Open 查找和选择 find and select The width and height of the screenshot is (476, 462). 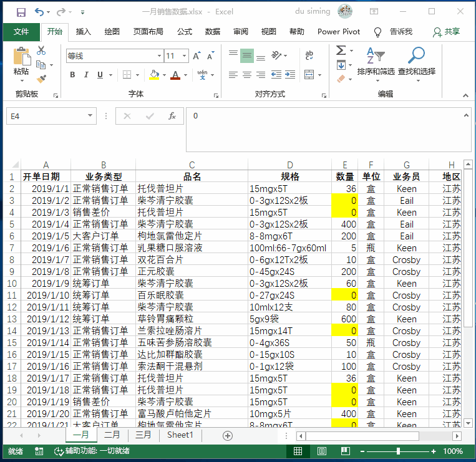(x=417, y=64)
